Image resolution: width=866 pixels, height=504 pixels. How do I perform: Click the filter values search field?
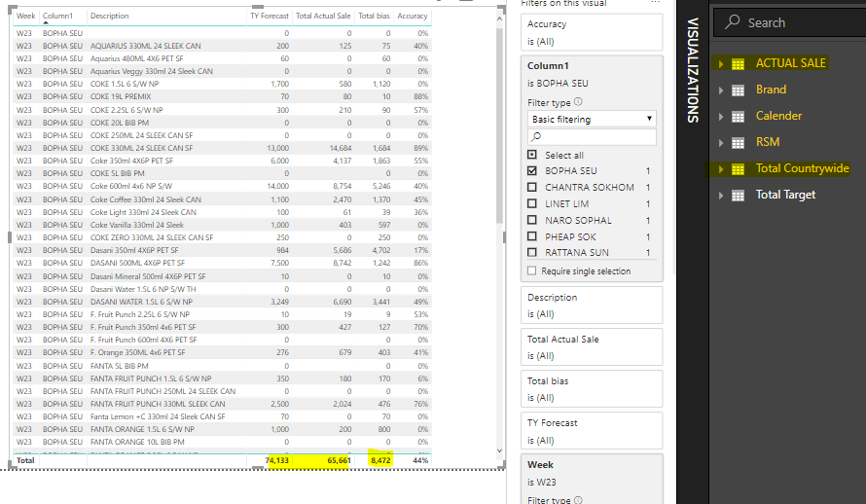pos(592,136)
